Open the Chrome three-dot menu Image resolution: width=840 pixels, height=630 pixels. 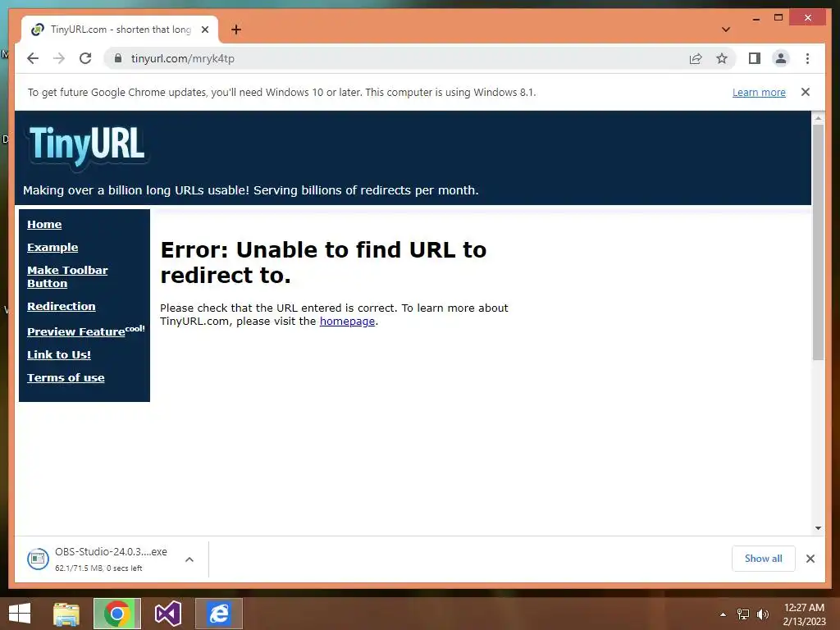point(807,58)
